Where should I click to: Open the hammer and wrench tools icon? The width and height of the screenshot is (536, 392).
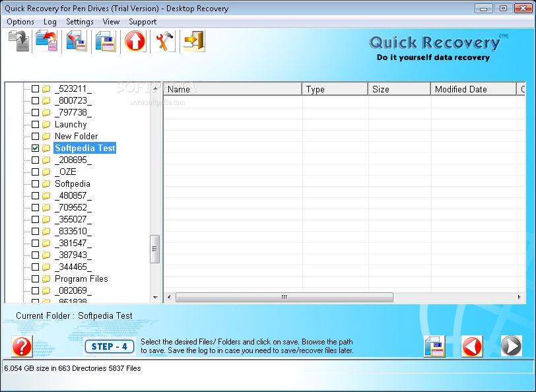(165, 41)
